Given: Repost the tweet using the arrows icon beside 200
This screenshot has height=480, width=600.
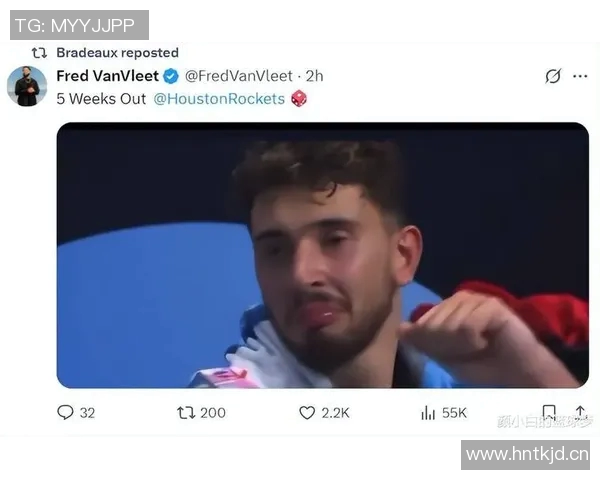Looking at the screenshot, I should coord(186,413).
